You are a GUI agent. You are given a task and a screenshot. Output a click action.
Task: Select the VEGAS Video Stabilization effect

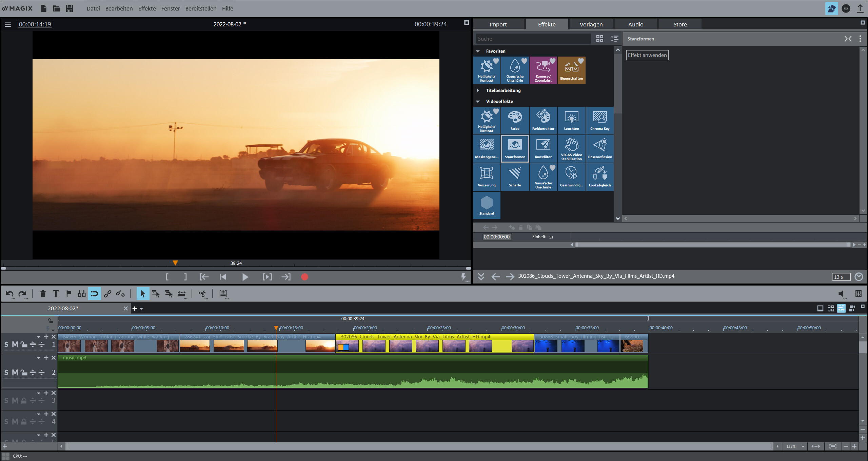coord(571,148)
